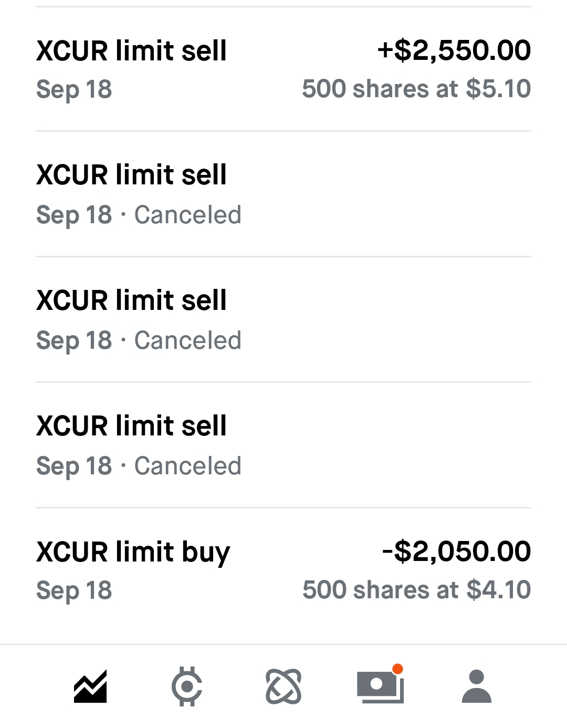Tap the +$2,550.00 sell proceeds amount
This screenshot has height=728, width=567.
click(454, 50)
